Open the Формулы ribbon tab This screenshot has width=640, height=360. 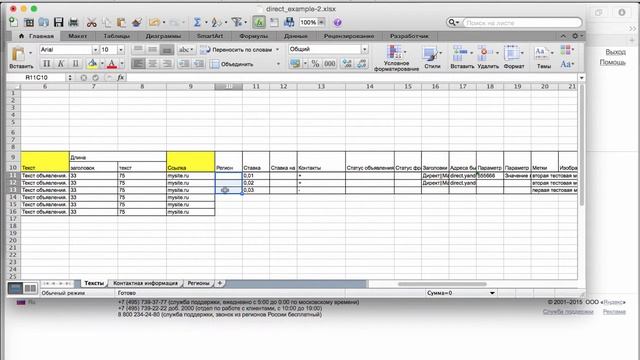click(x=253, y=36)
